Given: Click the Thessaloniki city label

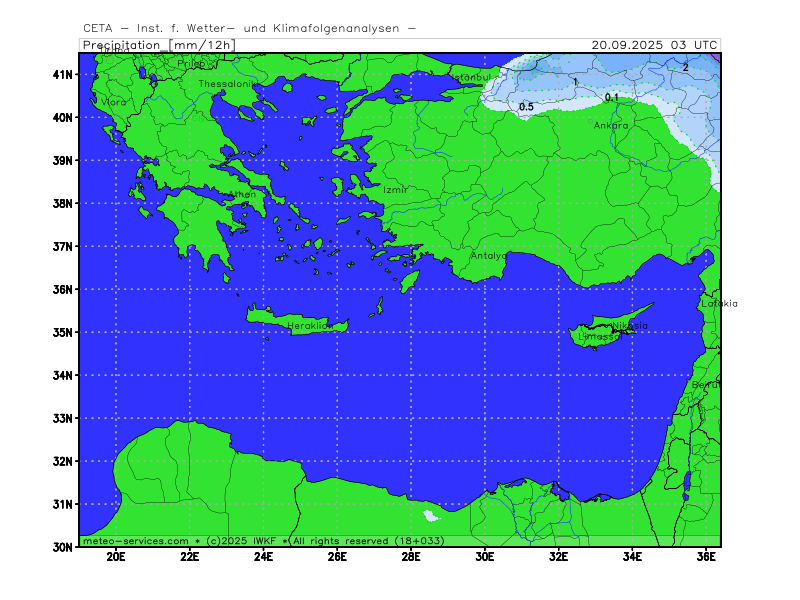Looking at the screenshot, I should point(228,84).
